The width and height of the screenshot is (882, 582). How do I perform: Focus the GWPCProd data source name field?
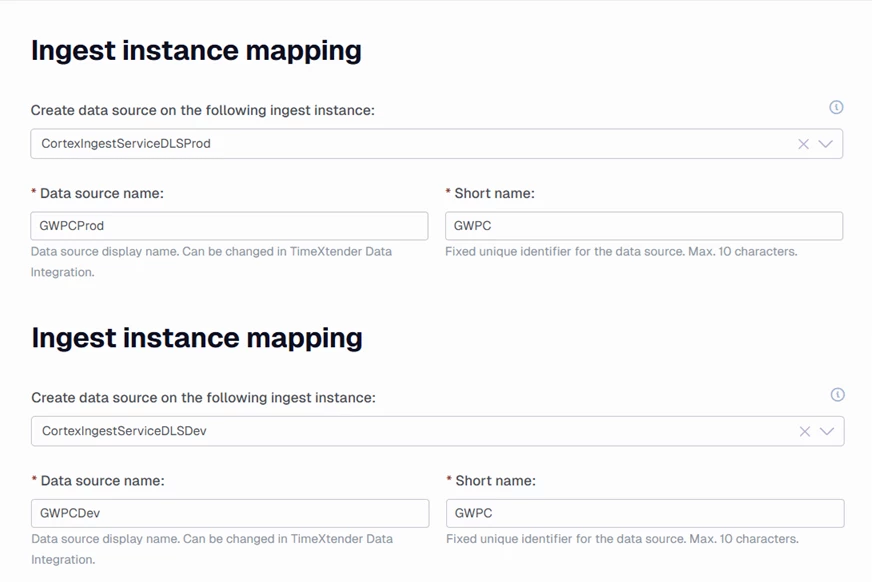[229, 226]
